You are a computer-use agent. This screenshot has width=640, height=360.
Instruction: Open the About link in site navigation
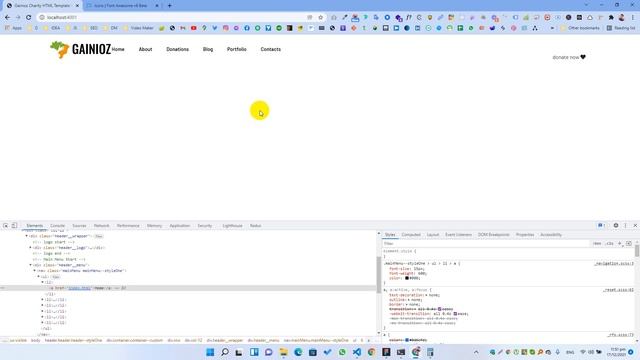point(145,49)
